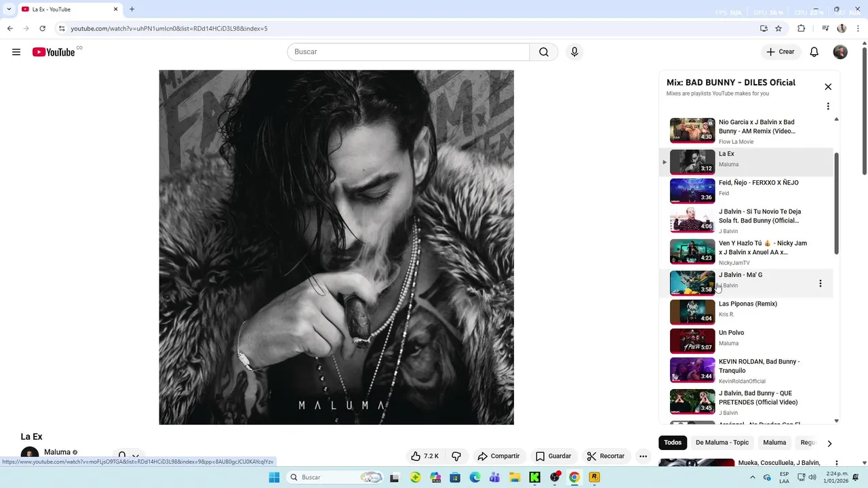868x488 pixels.
Task: Open the clock showing 2:24 p. m.
Action: click(836, 477)
